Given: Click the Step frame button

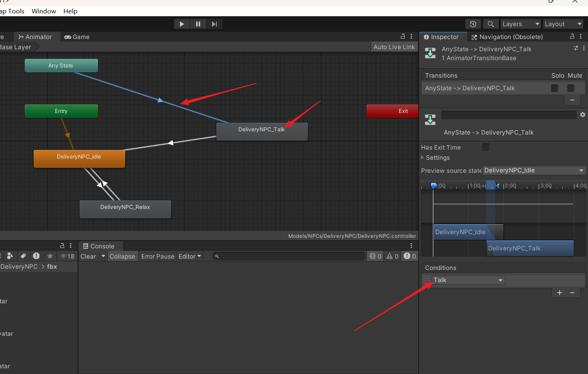Looking at the screenshot, I should click(214, 24).
